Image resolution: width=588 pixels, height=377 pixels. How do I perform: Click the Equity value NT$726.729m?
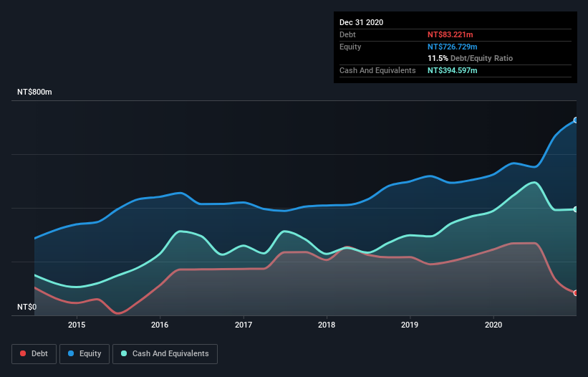click(x=452, y=47)
